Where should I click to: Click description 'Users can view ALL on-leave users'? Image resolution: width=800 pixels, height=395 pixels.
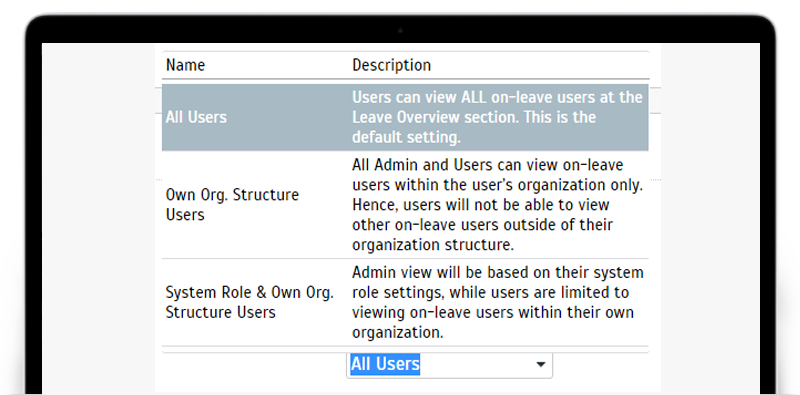497,117
